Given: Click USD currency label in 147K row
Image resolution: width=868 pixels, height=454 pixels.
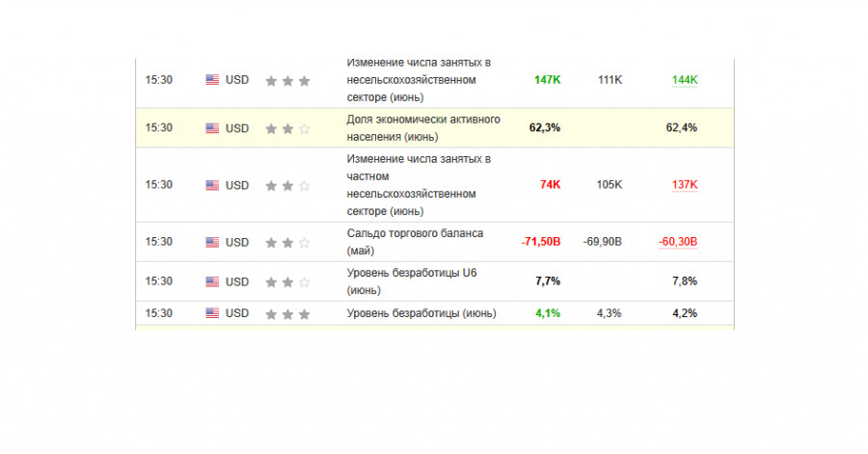Looking at the screenshot, I should click(237, 80).
